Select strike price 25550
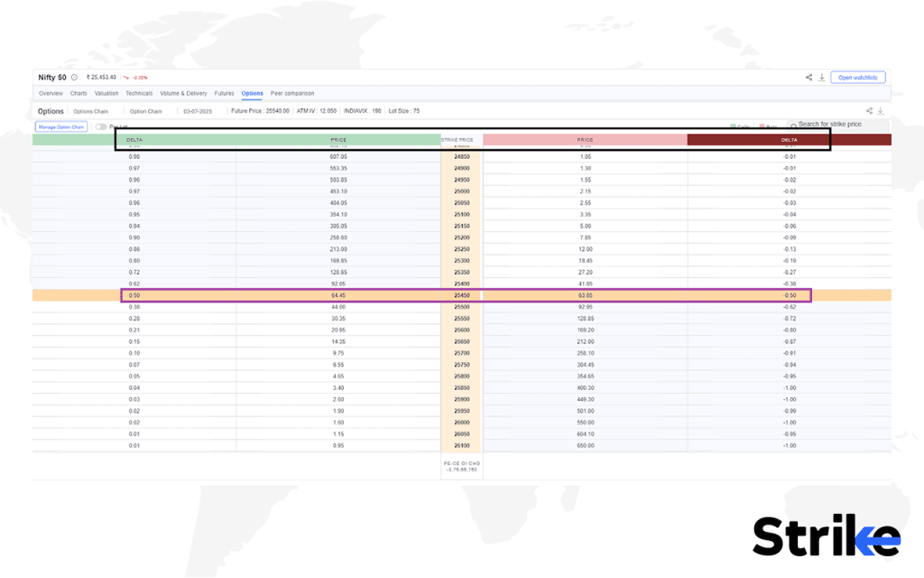The height and width of the screenshot is (578, 924). (x=462, y=319)
